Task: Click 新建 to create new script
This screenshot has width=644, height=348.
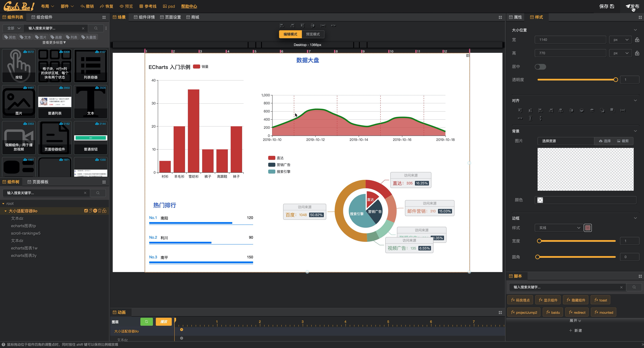Action: coord(575,331)
